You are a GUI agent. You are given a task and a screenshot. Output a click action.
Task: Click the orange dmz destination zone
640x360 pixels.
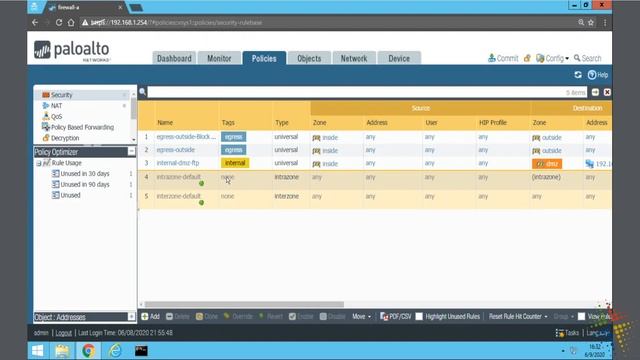(x=547, y=164)
